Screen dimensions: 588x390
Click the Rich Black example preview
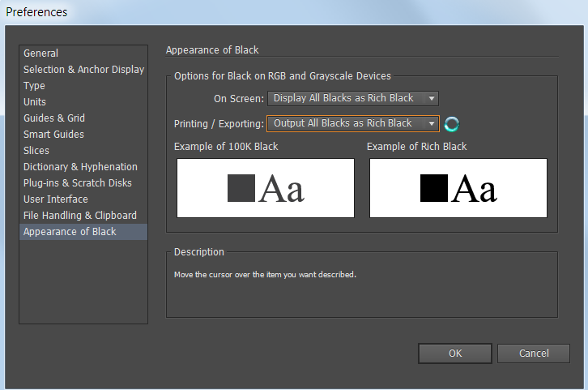pyautogui.click(x=458, y=188)
